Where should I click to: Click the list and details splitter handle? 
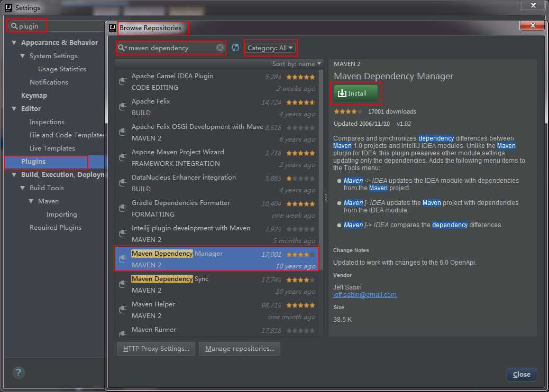pyautogui.click(x=326, y=198)
